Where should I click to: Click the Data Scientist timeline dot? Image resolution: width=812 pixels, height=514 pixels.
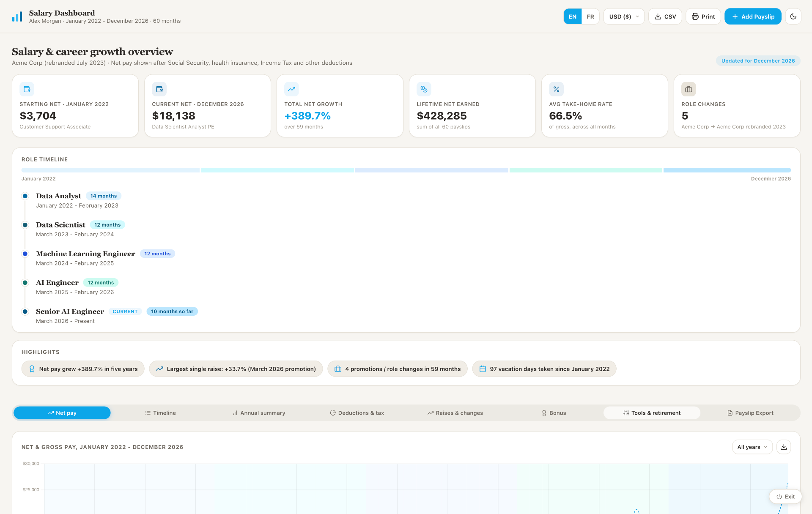point(25,225)
